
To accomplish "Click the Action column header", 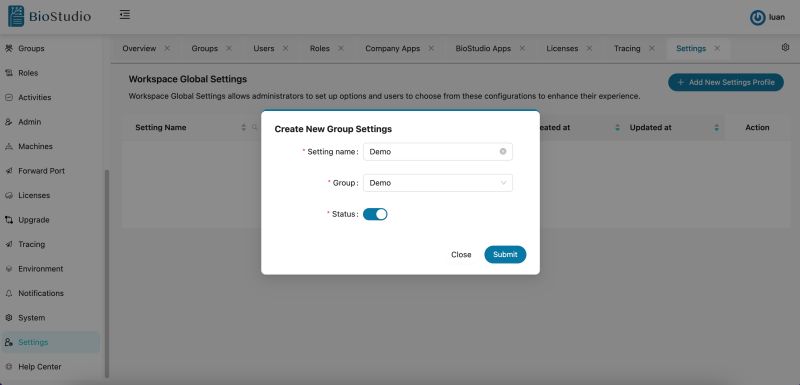I will click(757, 127).
